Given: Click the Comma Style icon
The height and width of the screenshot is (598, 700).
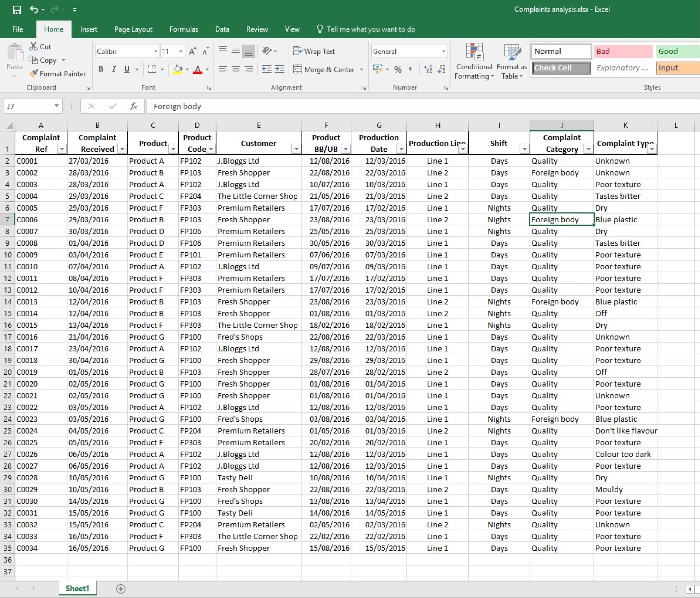Looking at the screenshot, I should pyautogui.click(x=410, y=69).
